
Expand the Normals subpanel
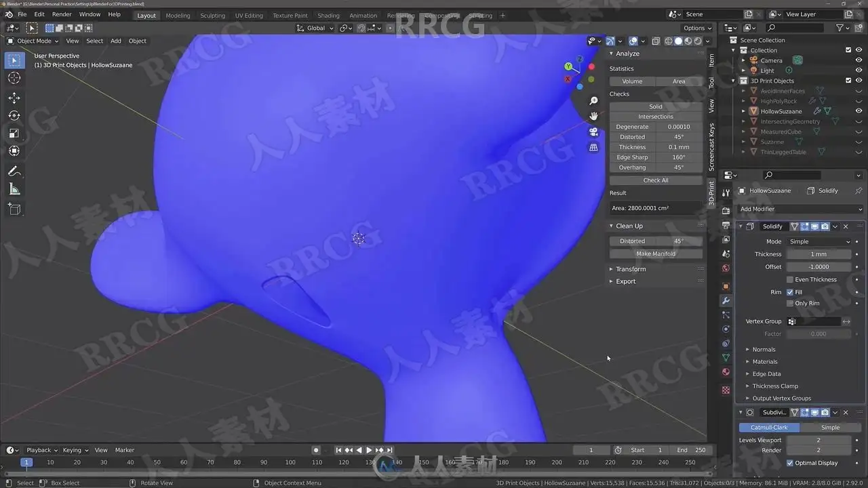point(764,350)
